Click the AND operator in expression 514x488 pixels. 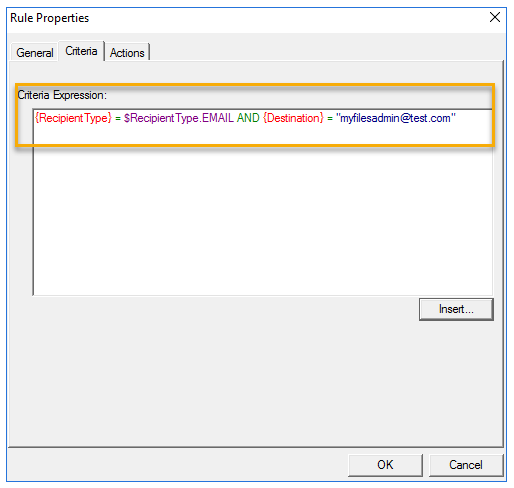coord(248,118)
